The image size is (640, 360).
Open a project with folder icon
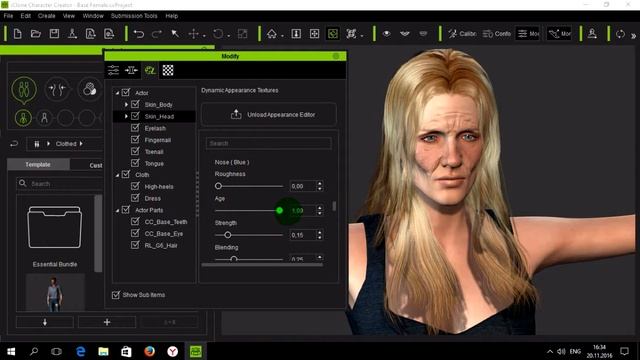pyautogui.click(x=36, y=33)
